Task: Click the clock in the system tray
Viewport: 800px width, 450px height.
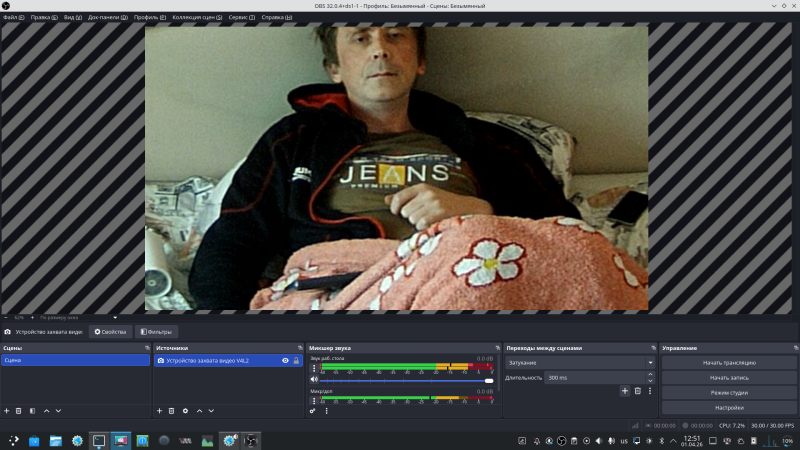Action: click(691, 440)
